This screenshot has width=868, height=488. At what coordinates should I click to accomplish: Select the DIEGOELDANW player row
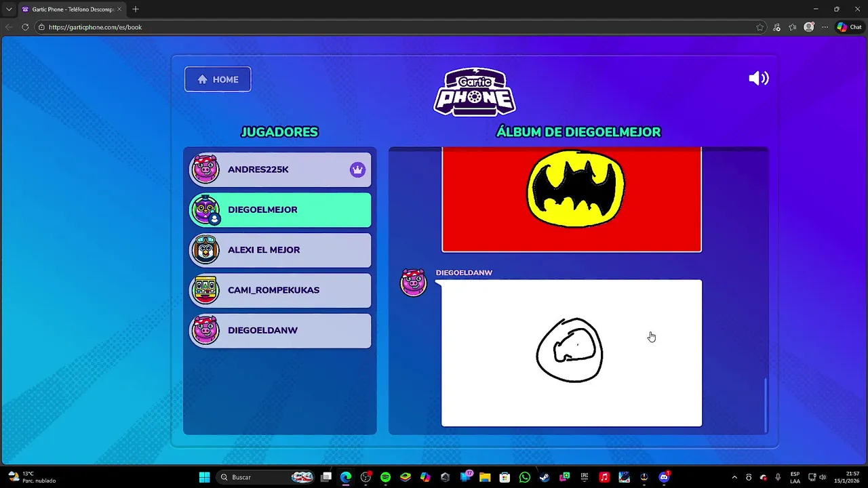(280, 330)
